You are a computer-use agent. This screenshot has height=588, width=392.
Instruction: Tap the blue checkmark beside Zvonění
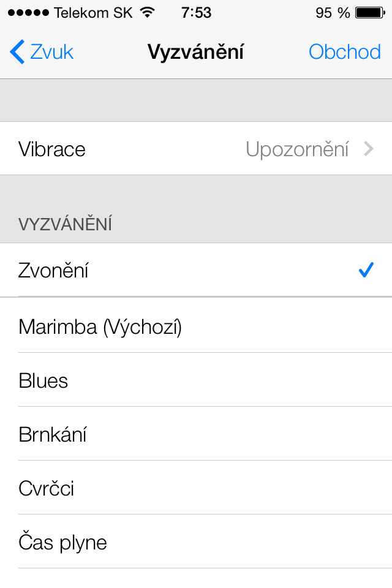point(366,270)
